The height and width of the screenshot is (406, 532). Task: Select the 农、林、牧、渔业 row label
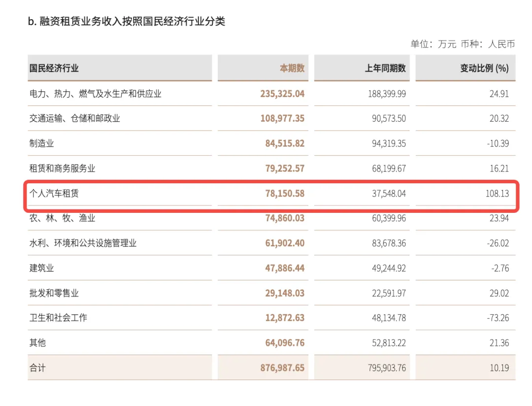click(62, 218)
